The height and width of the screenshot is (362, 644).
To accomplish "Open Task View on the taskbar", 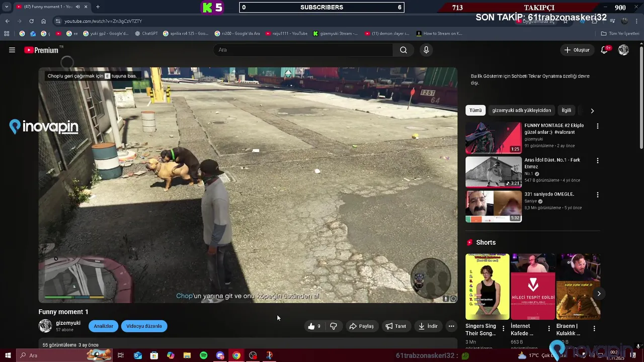I will tap(121, 355).
